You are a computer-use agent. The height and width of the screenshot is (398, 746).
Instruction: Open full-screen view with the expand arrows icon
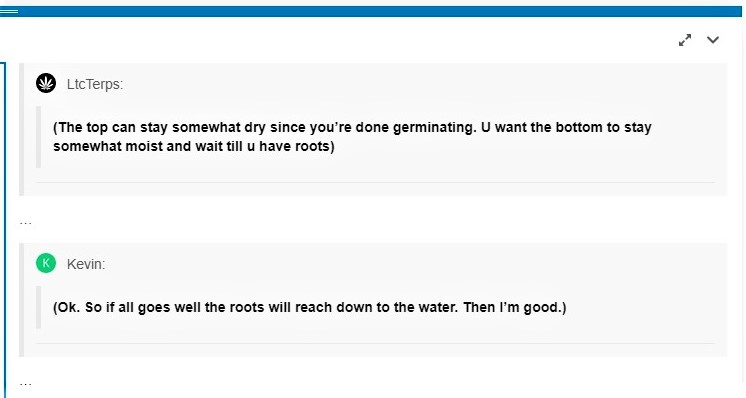[x=685, y=40]
